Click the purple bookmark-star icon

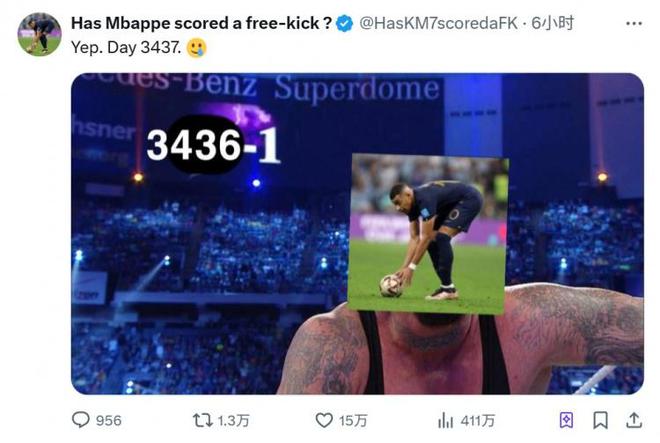(566, 420)
